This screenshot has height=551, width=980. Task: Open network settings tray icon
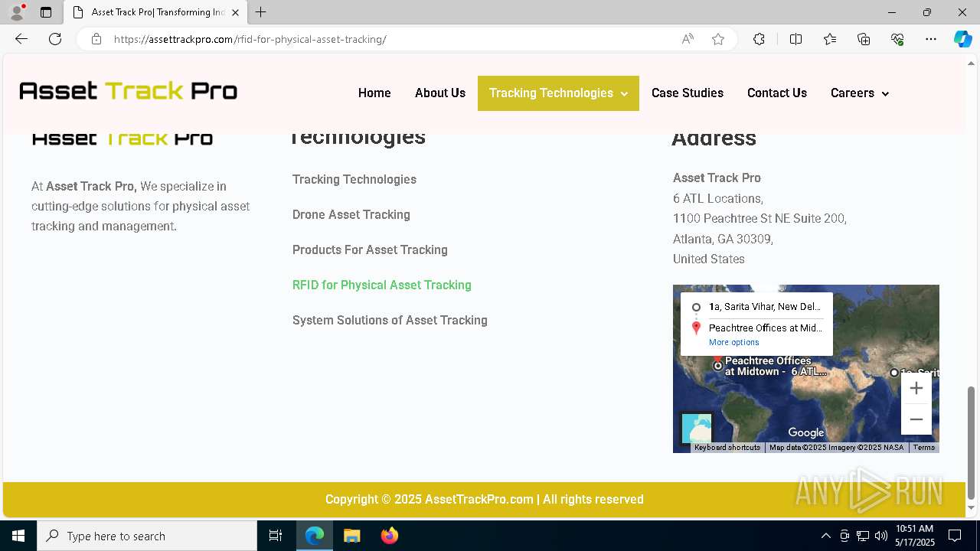863,536
